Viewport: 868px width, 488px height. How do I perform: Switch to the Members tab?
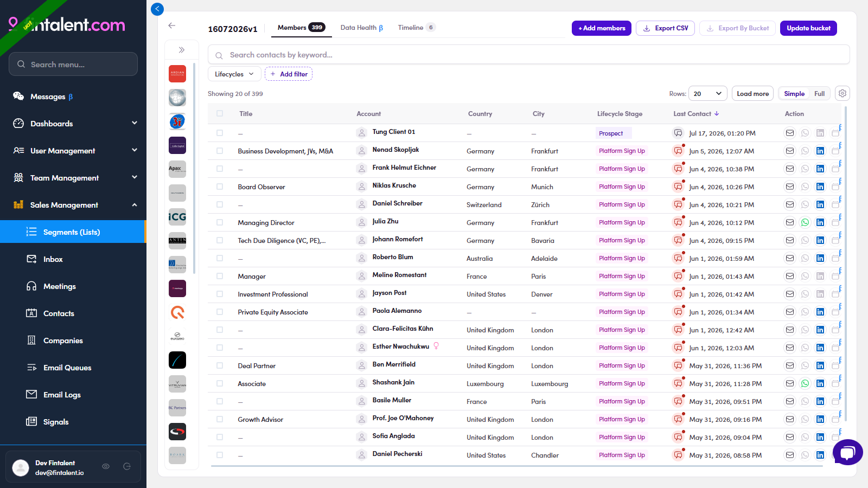tap(301, 28)
